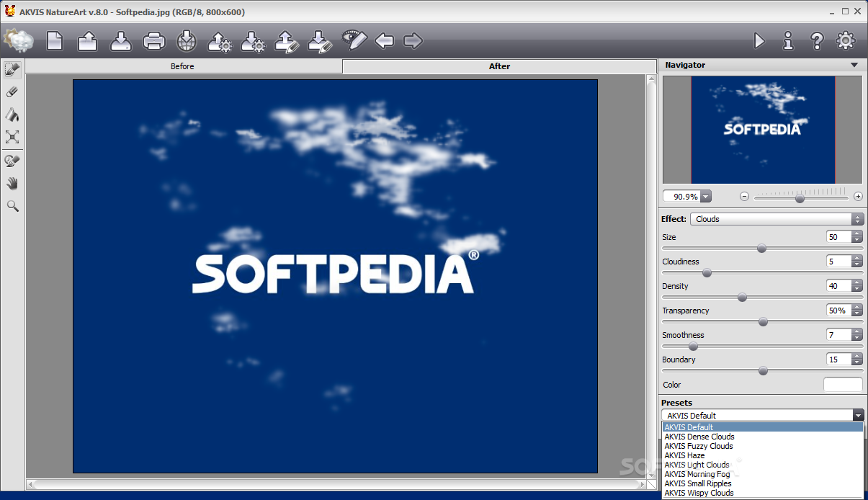Click the Transparency spinner arrows

857,311
